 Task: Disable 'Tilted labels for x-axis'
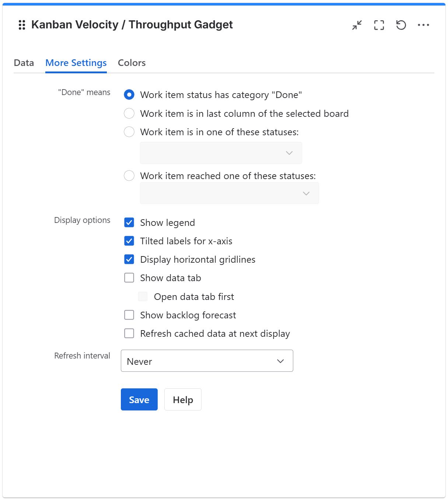[129, 241]
